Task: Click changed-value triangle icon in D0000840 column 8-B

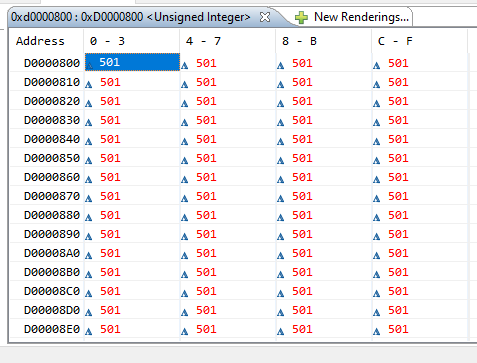Action: tap(281, 142)
